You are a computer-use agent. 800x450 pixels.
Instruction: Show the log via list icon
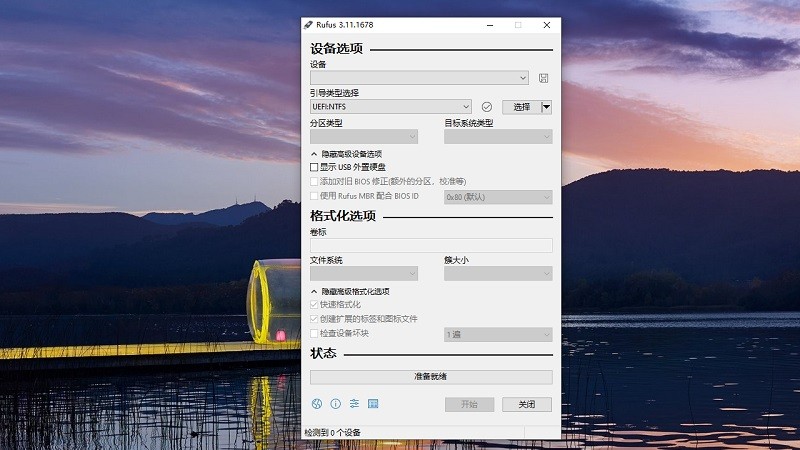pyautogui.click(x=373, y=404)
